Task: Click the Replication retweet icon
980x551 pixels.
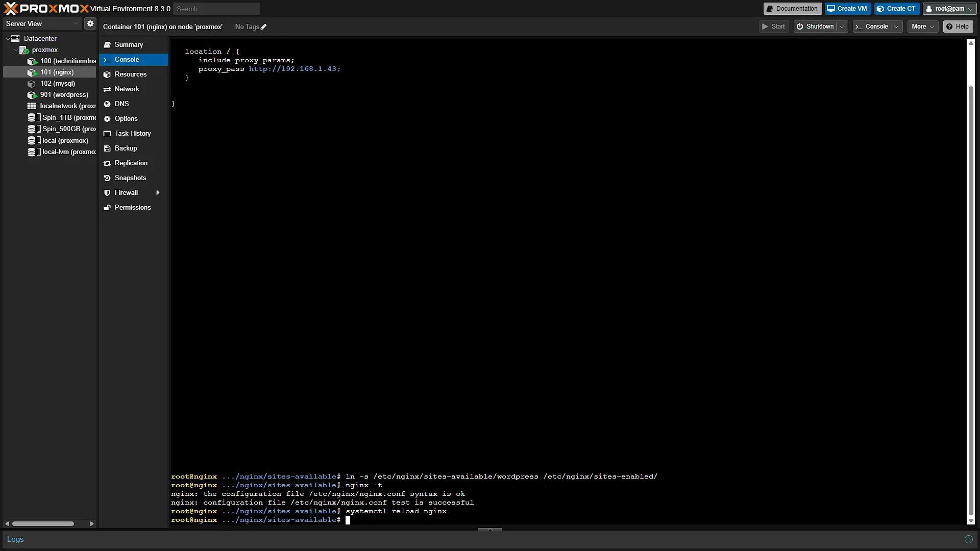Action: 107,163
